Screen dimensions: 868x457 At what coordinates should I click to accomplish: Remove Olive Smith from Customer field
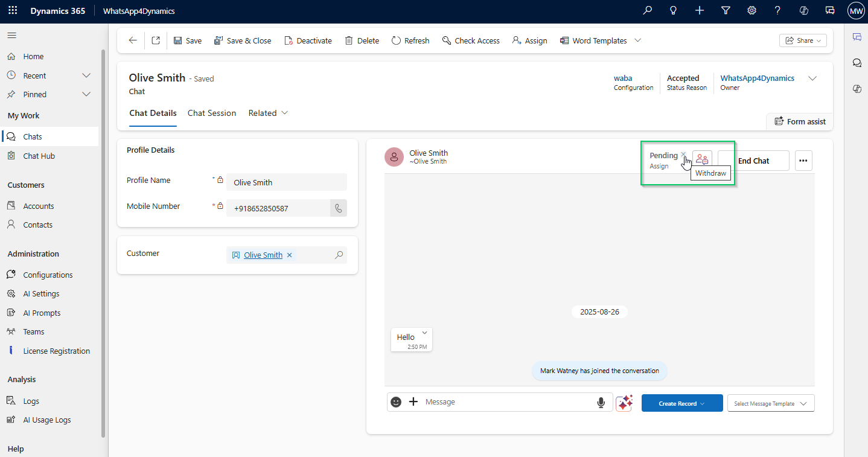[x=290, y=255]
